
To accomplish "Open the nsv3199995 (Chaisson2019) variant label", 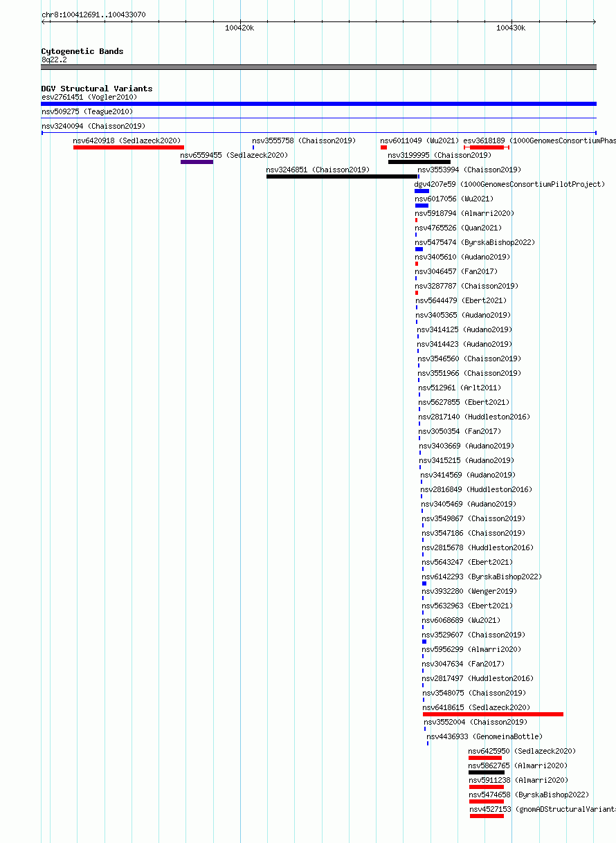I will click(x=440, y=155).
